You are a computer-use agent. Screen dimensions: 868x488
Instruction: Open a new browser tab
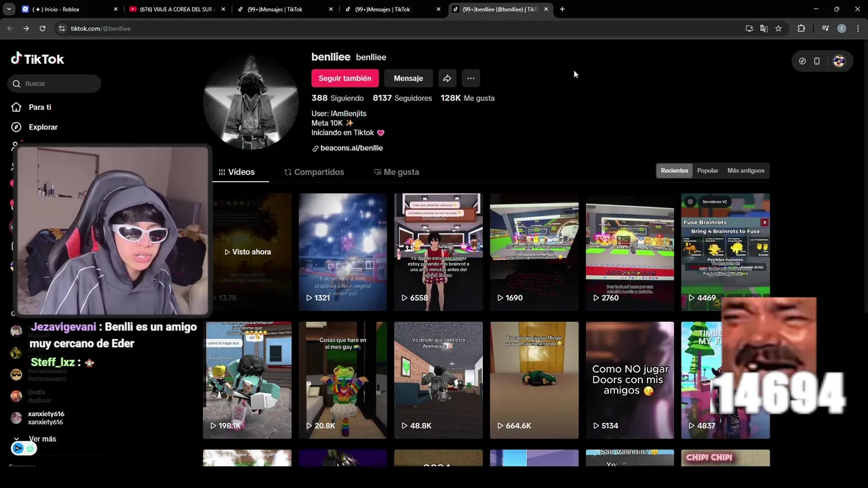562,9
